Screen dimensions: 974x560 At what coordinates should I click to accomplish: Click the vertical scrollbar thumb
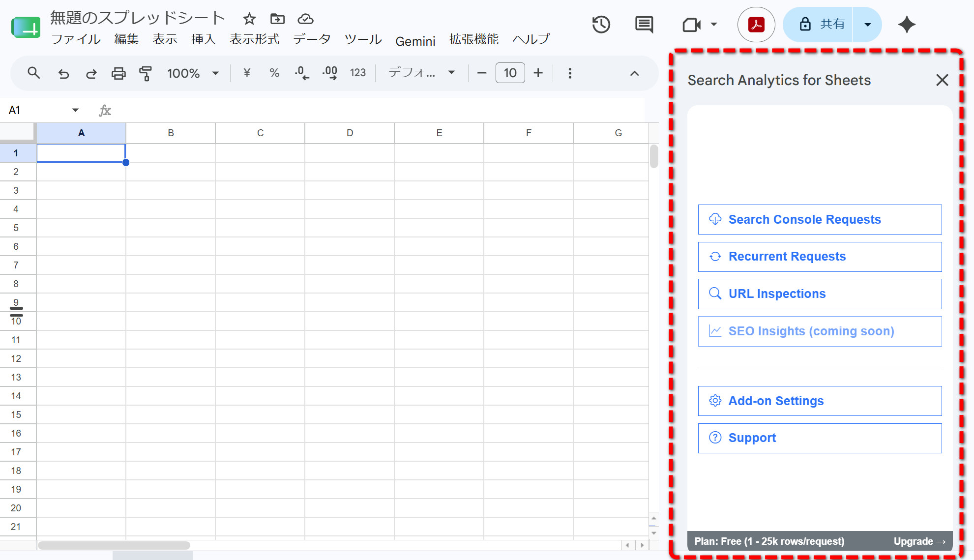pos(654,156)
